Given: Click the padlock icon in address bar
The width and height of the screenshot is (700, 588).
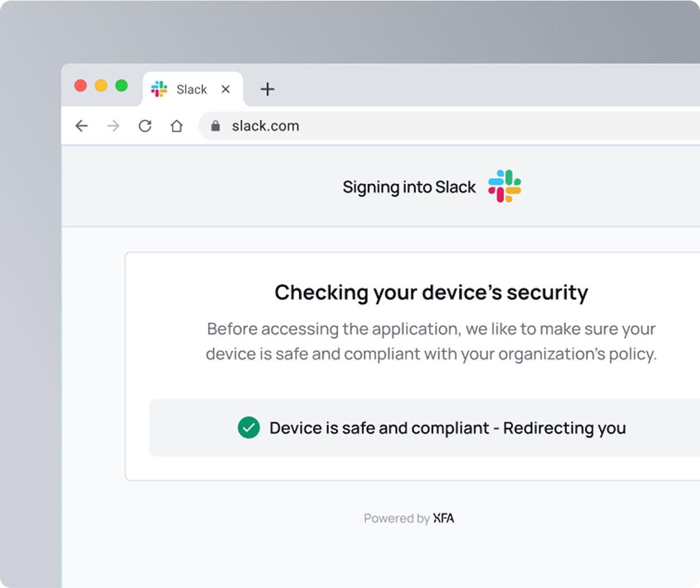Looking at the screenshot, I should [215, 126].
